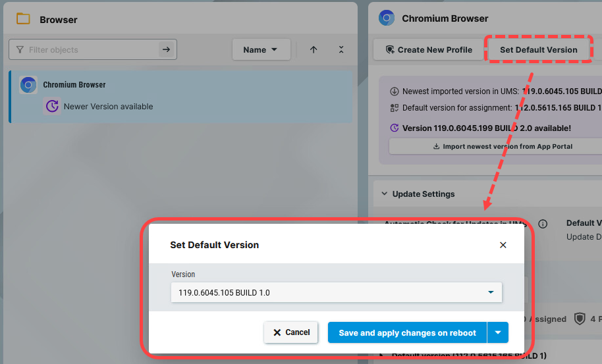Image resolution: width=602 pixels, height=364 pixels.
Task: Click the info icon beside Automatic Check
Action: (x=543, y=224)
